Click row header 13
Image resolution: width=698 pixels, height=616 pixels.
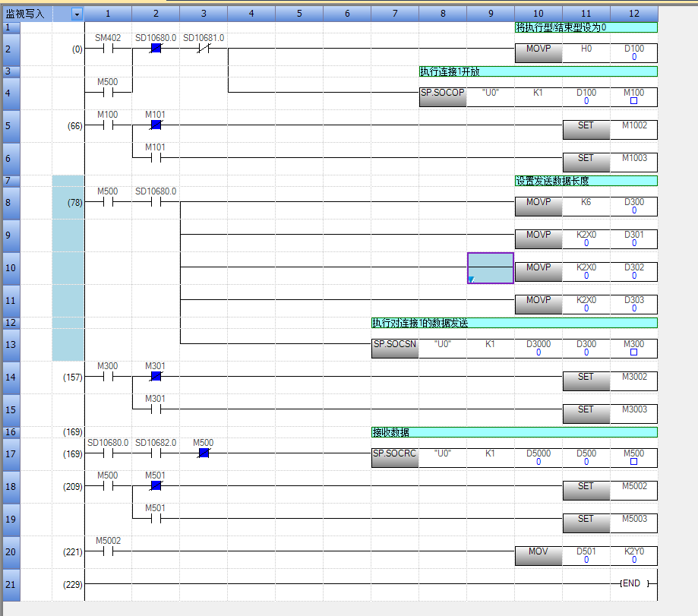11,344
